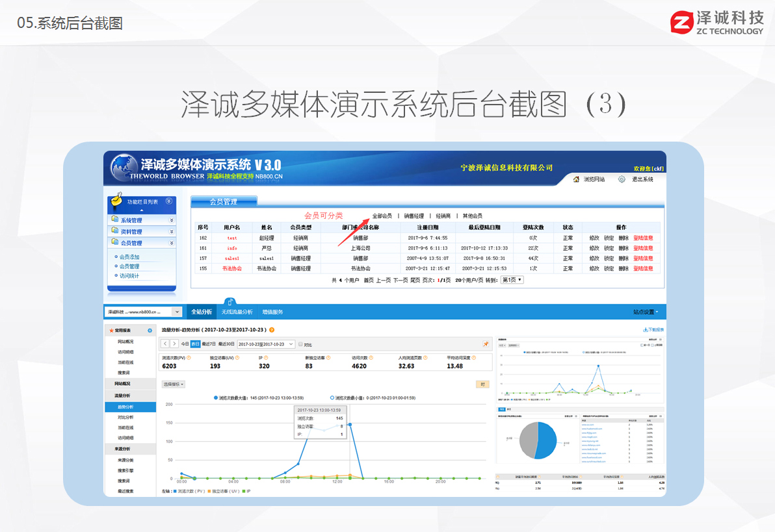Open the 选择指标 dropdown
775x532 pixels.
coord(173,384)
